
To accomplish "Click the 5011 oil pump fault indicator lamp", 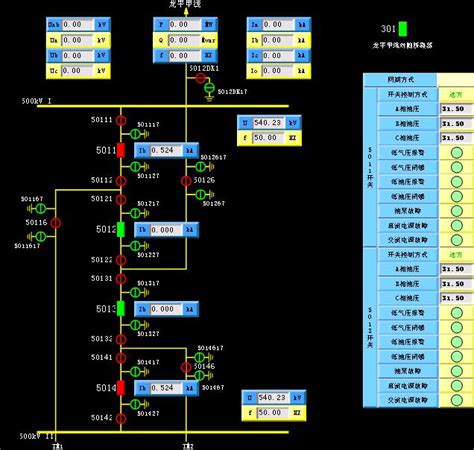I will pos(457,211).
